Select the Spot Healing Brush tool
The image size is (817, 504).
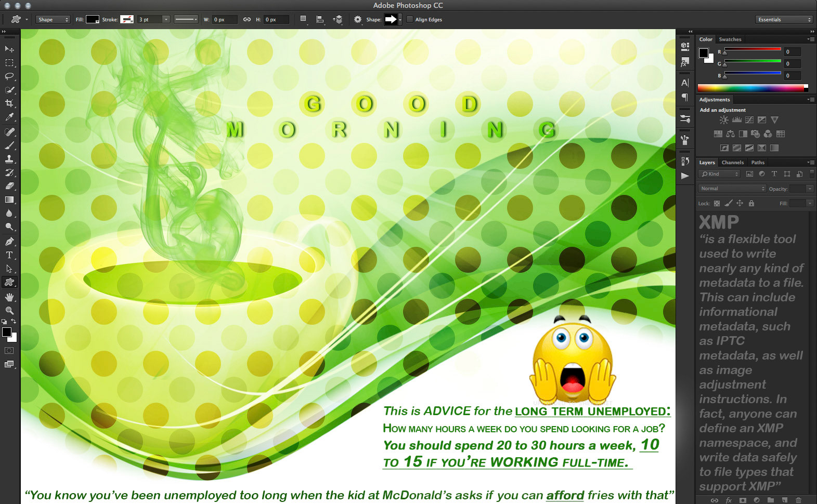click(x=9, y=131)
